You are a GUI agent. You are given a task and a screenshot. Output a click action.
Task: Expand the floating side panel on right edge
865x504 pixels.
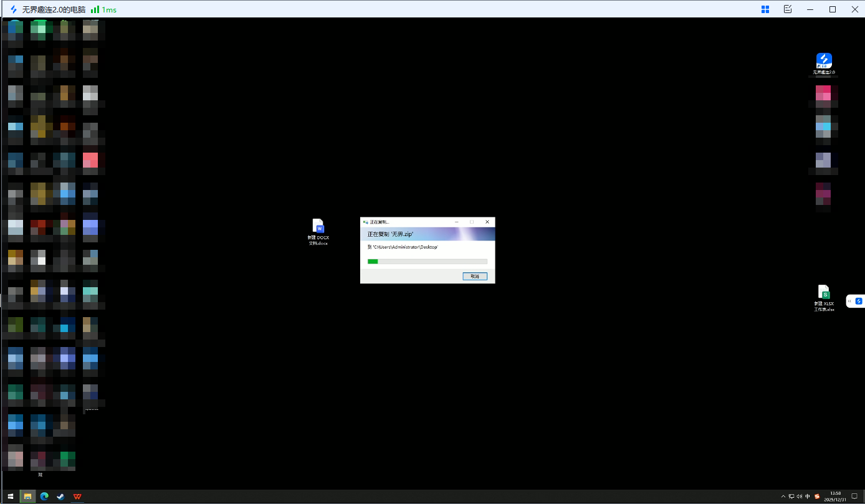tap(851, 301)
